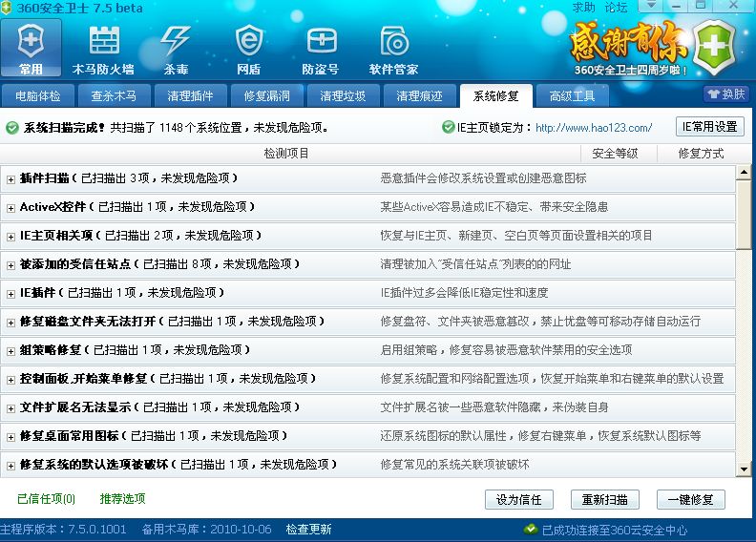Open the 防盗号 icon

(321, 49)
